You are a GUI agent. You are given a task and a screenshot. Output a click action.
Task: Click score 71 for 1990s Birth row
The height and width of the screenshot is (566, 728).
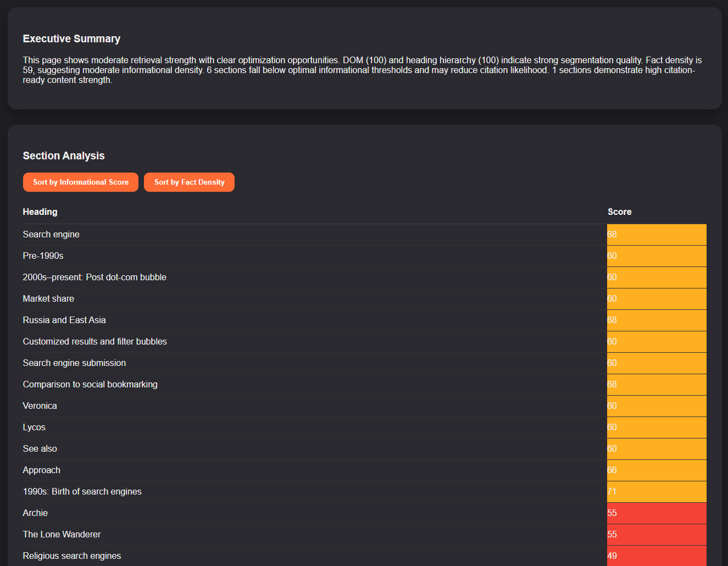pyautogui.click(x=656, y=492)
